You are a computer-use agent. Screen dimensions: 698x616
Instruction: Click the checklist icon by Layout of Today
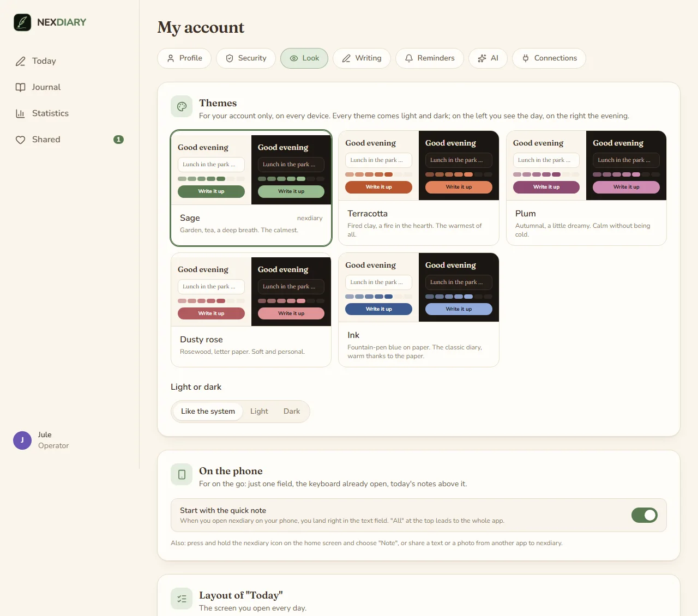click(182, 599)
